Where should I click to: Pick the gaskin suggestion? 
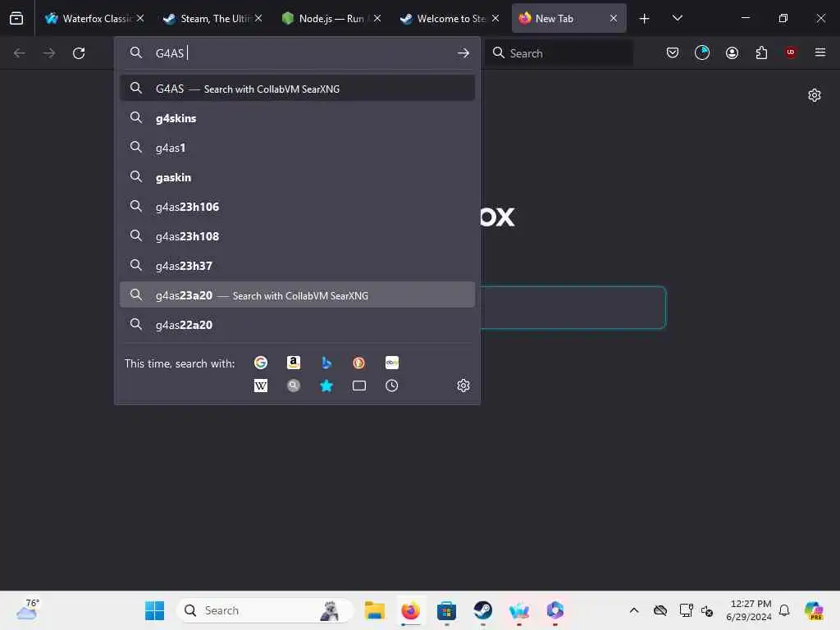[x=297, y=177]
